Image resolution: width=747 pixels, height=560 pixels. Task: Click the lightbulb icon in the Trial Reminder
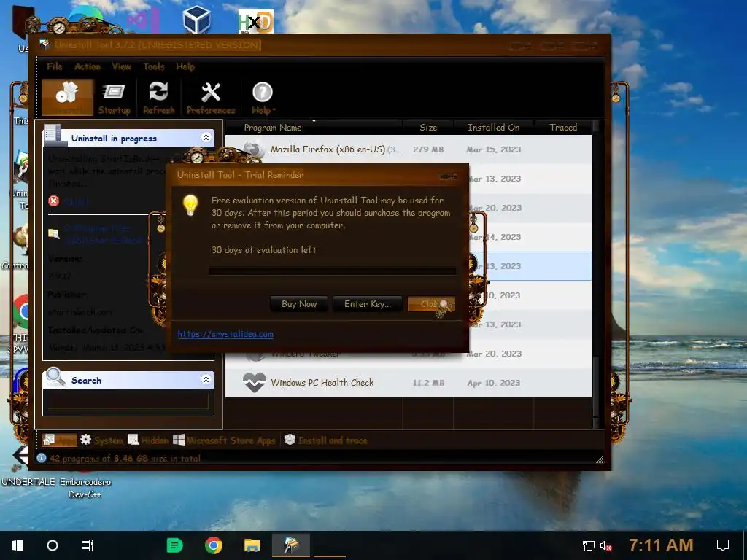click(x=190, y=205)
